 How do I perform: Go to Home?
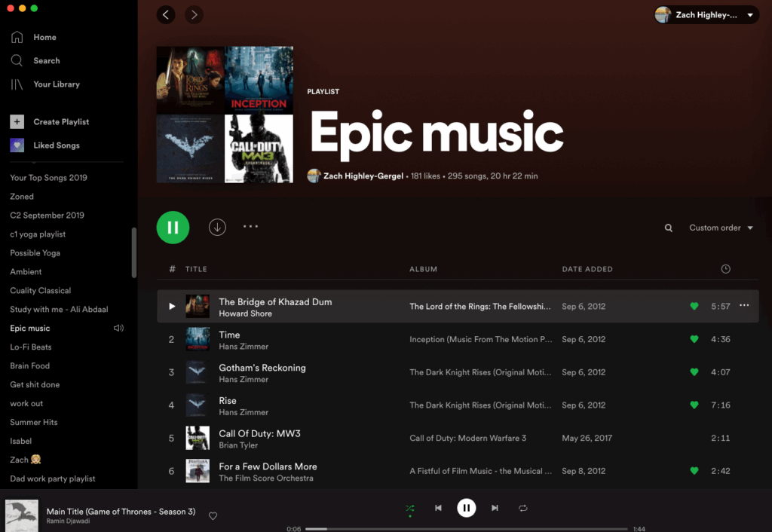click(44, 37)
